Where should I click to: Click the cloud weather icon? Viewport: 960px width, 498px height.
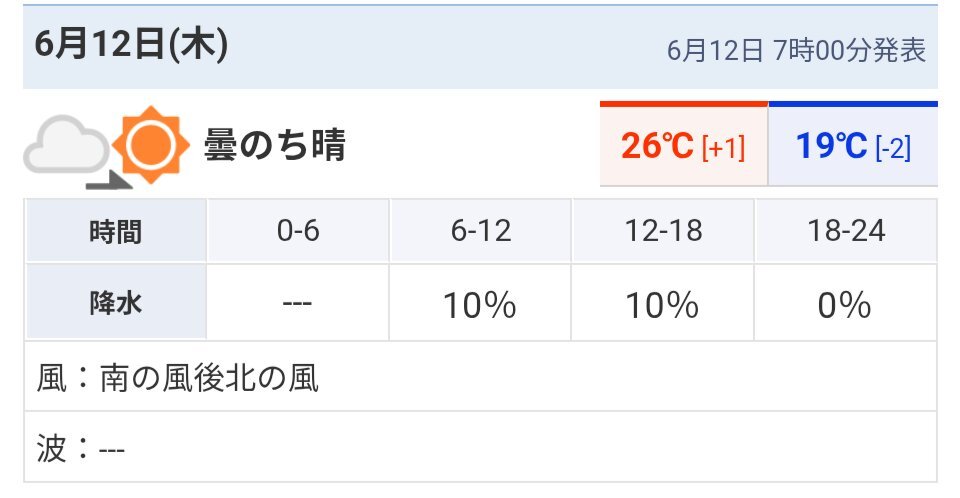66,145
